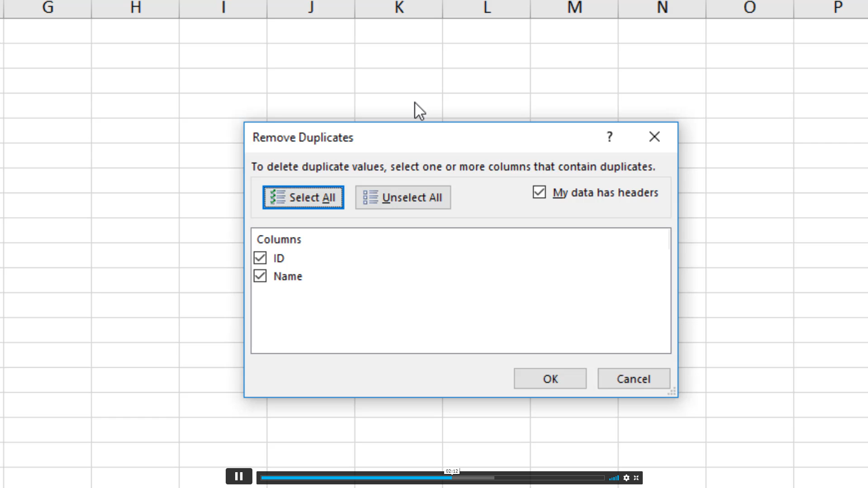Adjust volume with the bars icon

[x=614, y=478]
